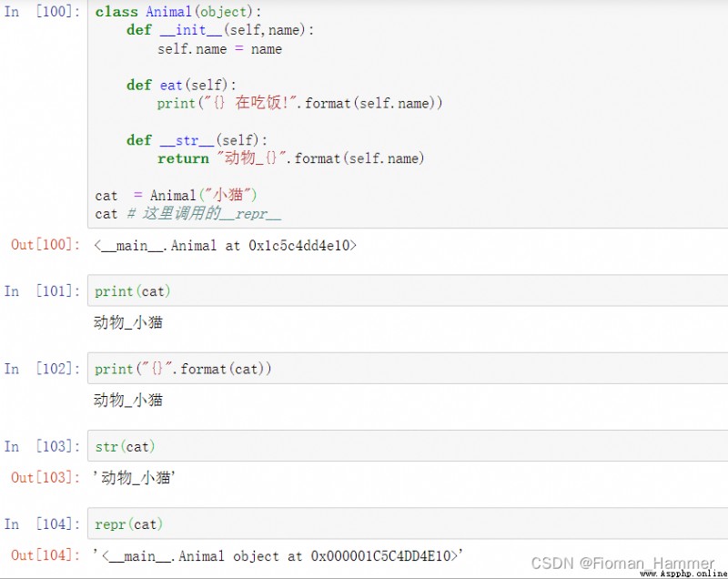The image size is (728, 579).
Task: Click the Out[104] output prompt
Action: 45,554
